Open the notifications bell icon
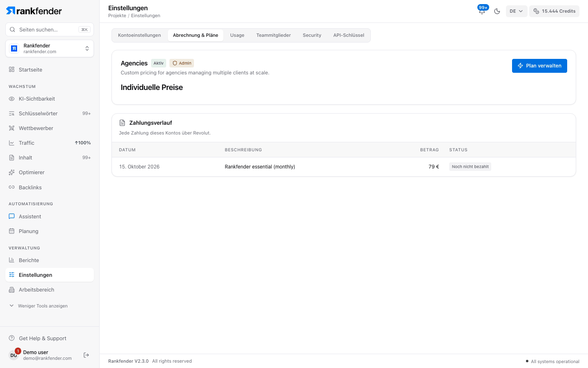This screenshot has height=368, width=588. pyautogui.click(x=482, y=11)
